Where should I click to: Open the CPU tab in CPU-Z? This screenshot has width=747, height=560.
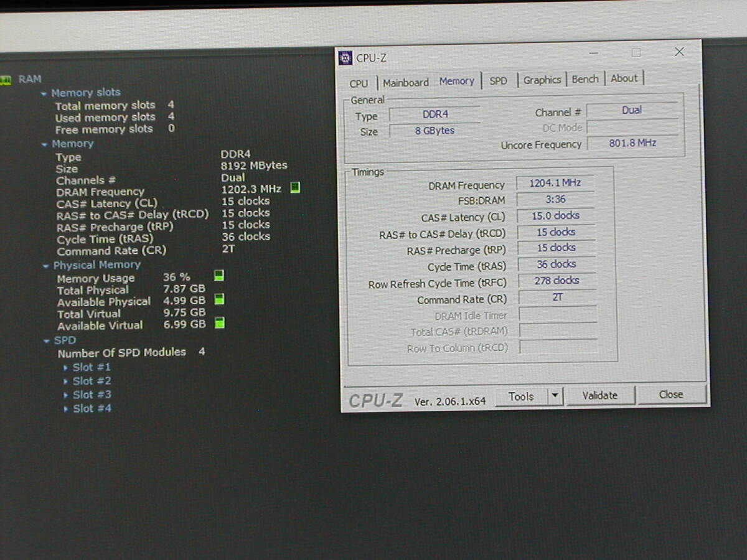[359, 83]
